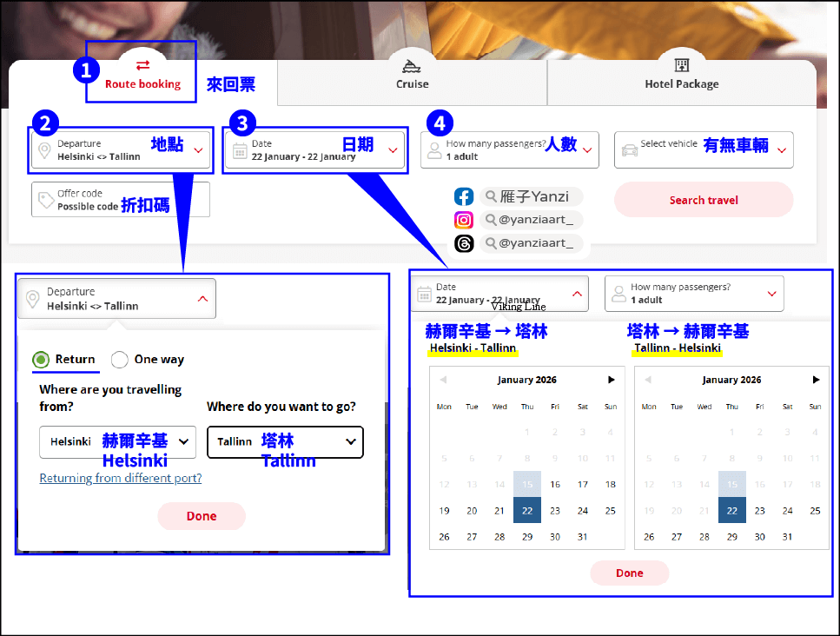Screen dimensions: 840x636
Task: Click the Instagram icon
Action: pyautogui.click(x=464, y=220)
